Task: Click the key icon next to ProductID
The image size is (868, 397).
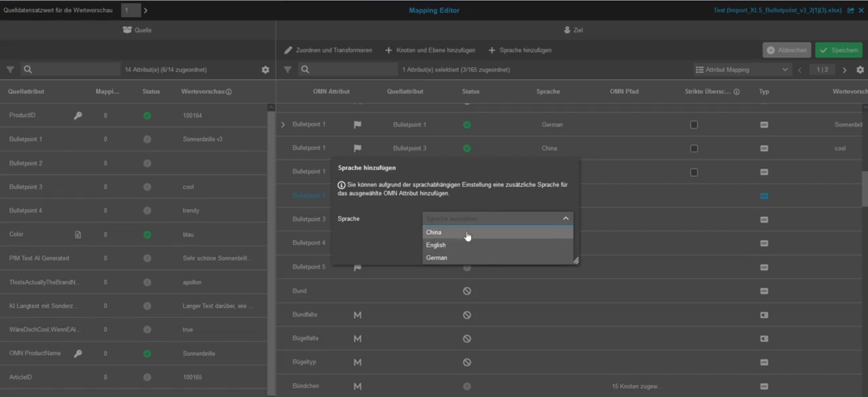Action: [x=78, y=115]
